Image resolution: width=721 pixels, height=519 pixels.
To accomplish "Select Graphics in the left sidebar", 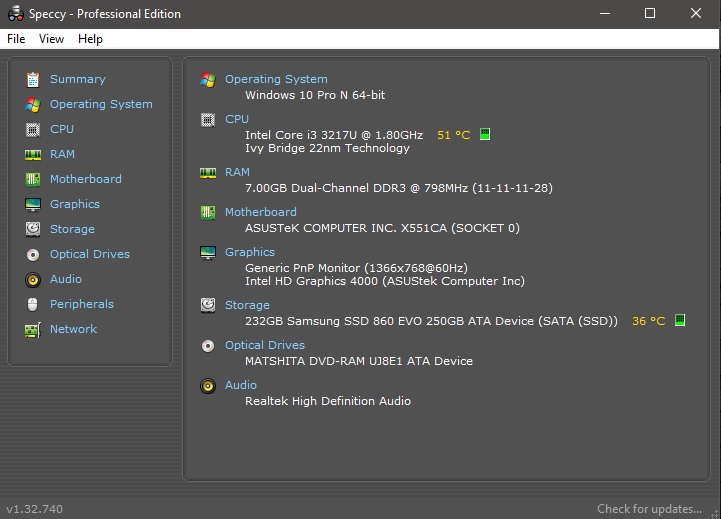I will coord(75,204).
